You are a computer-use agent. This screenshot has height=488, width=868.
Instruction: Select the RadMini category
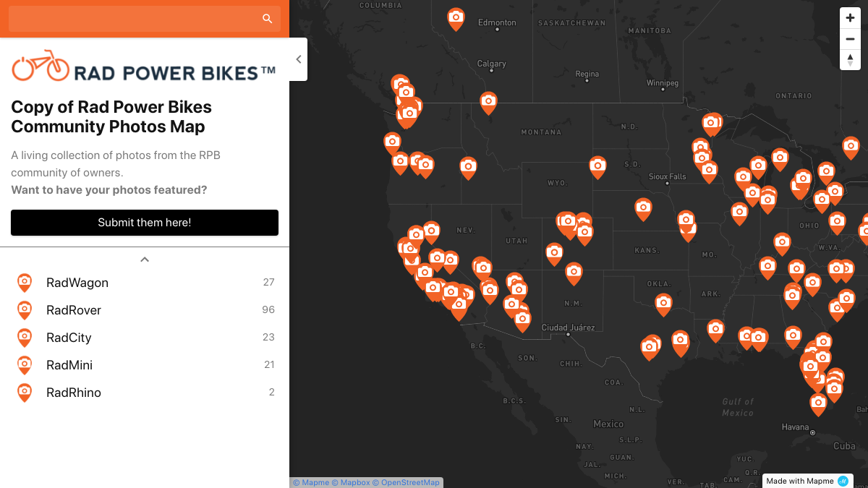click(145, 365)
